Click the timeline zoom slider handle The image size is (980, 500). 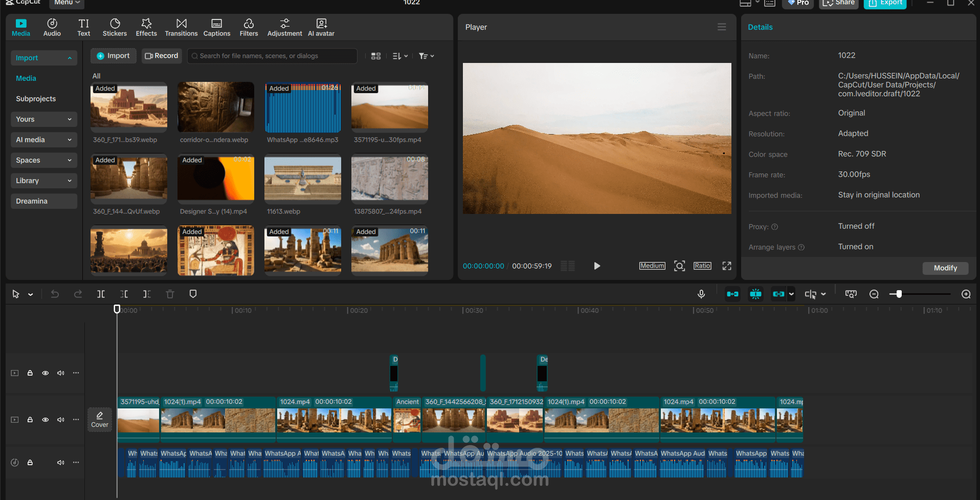[899, 294]
